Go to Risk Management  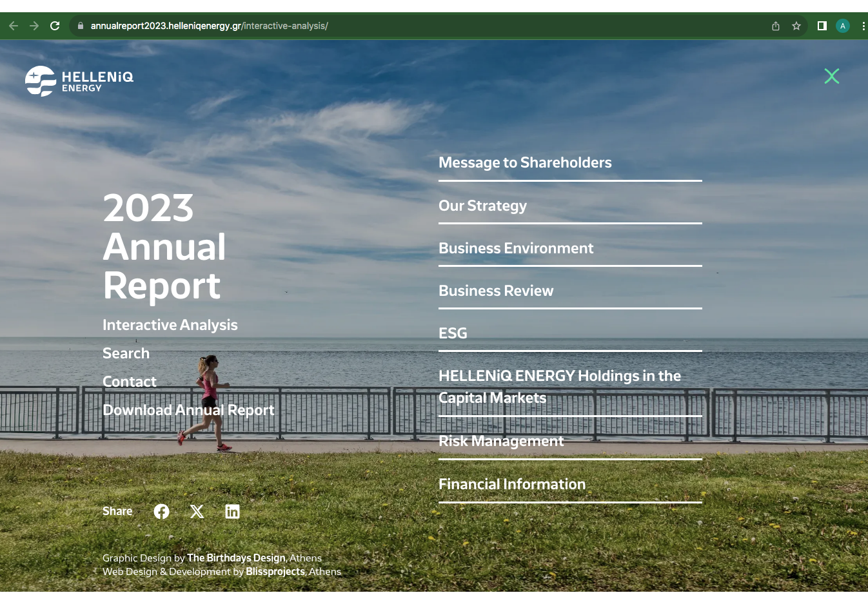(x=501, y=441)
